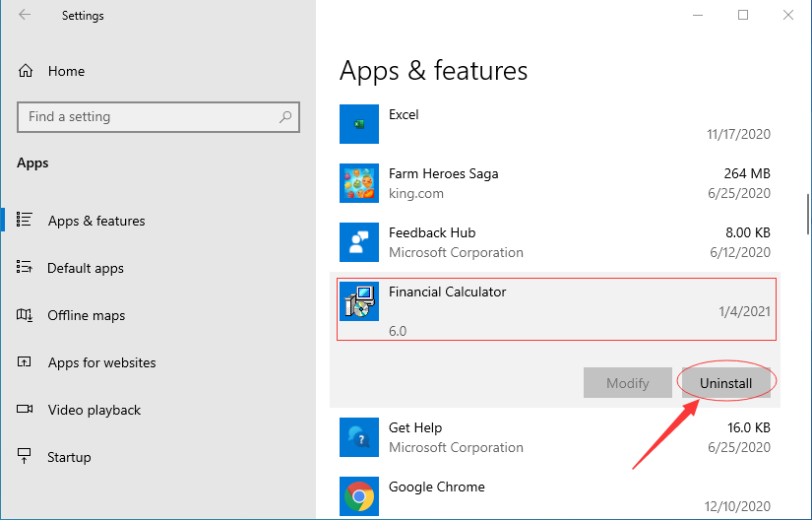This screenshot has width=812, height=520.
Task: Open Offline maps settings
Action: (x=86, y=315)
